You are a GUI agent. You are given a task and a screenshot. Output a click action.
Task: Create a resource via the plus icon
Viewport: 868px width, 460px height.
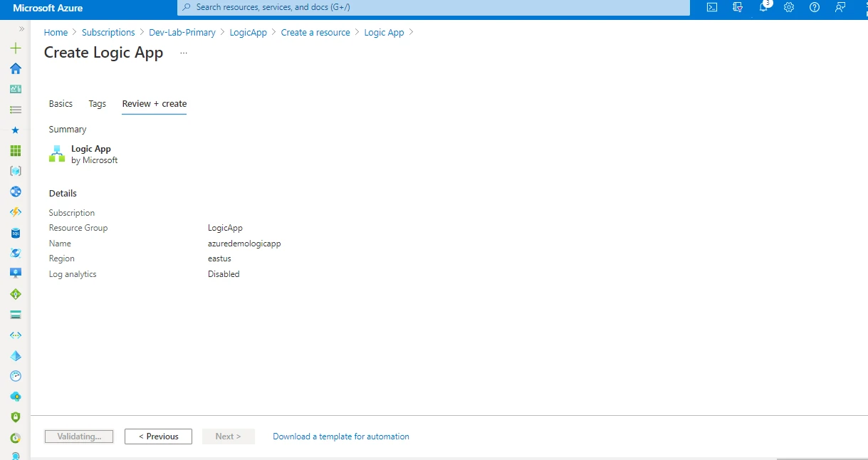pyautogui.click(x=15, y=48)
